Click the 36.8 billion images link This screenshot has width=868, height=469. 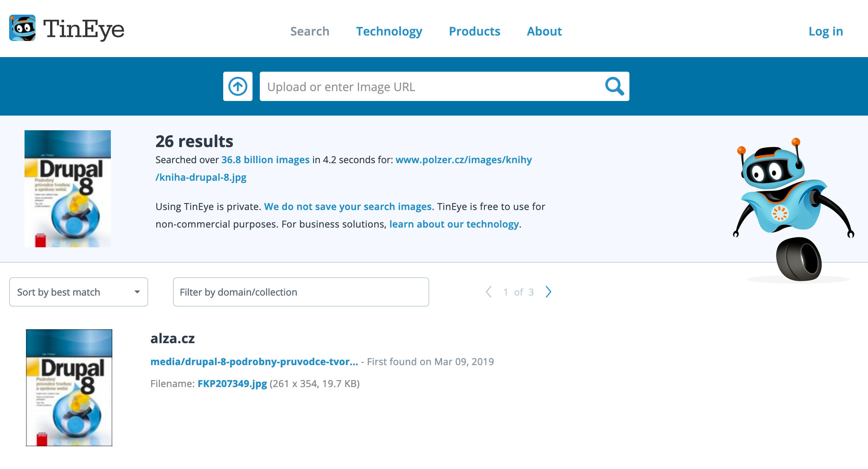pyautogui.click(x=265, y=160)
